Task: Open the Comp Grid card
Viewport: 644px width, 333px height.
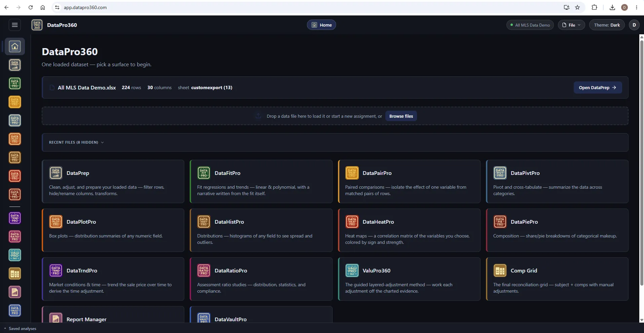Action: point(557,279)
